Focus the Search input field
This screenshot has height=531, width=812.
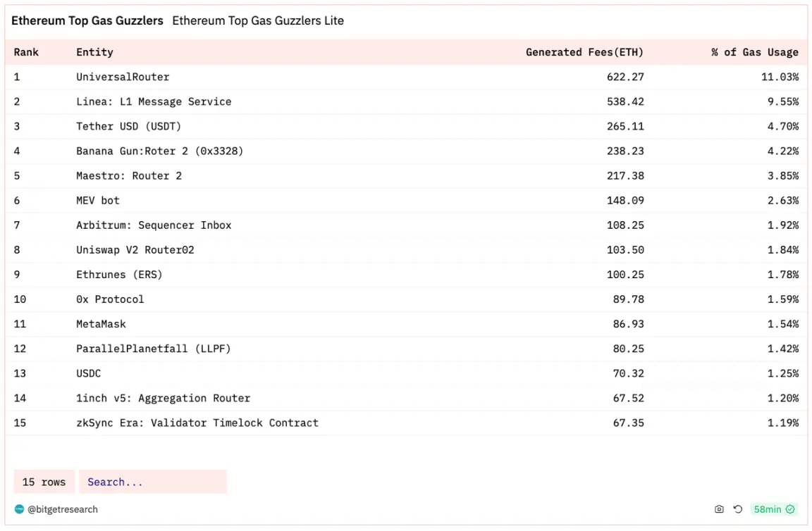[153, 482]
